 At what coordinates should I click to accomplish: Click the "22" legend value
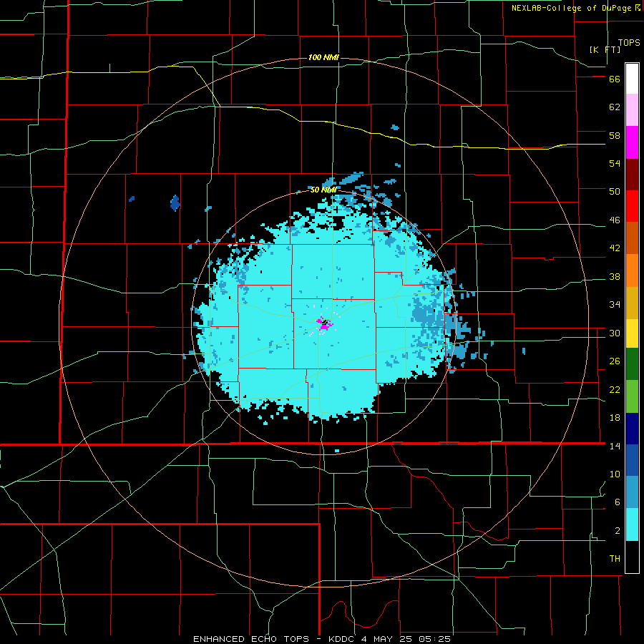615,389
